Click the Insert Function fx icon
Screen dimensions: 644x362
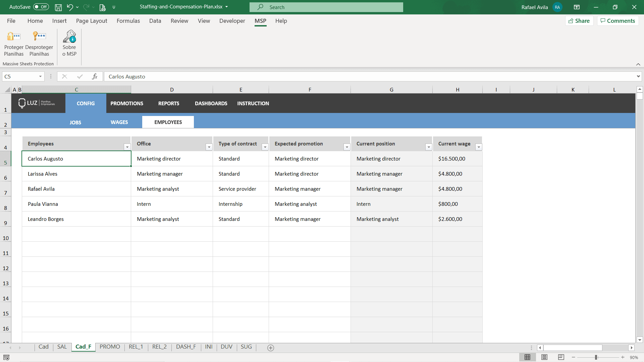95,76
